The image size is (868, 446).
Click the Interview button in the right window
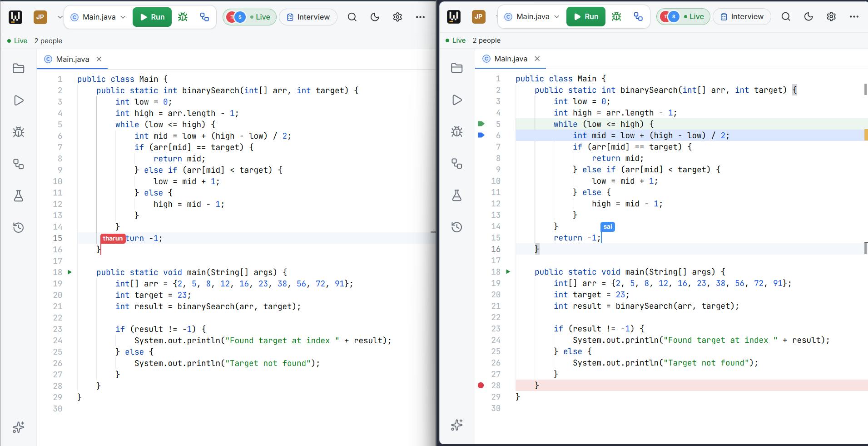742,16
